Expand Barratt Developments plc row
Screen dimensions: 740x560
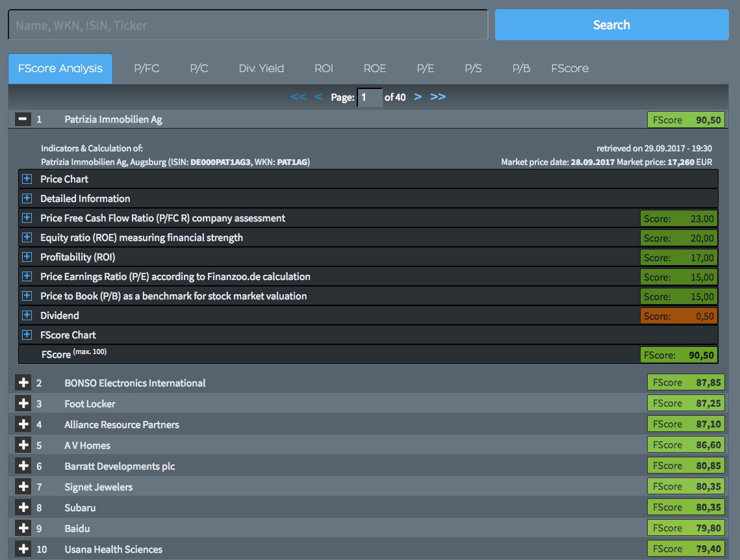[23, 466]
